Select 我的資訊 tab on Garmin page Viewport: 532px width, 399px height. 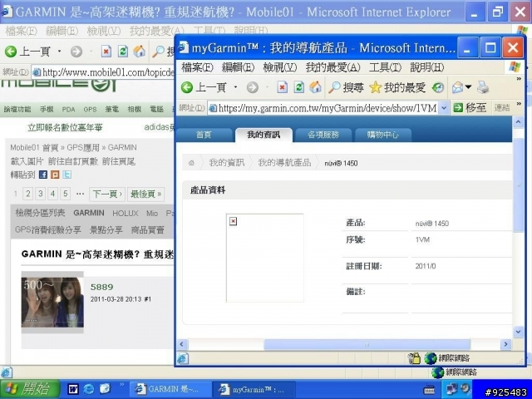click(264, 135)
